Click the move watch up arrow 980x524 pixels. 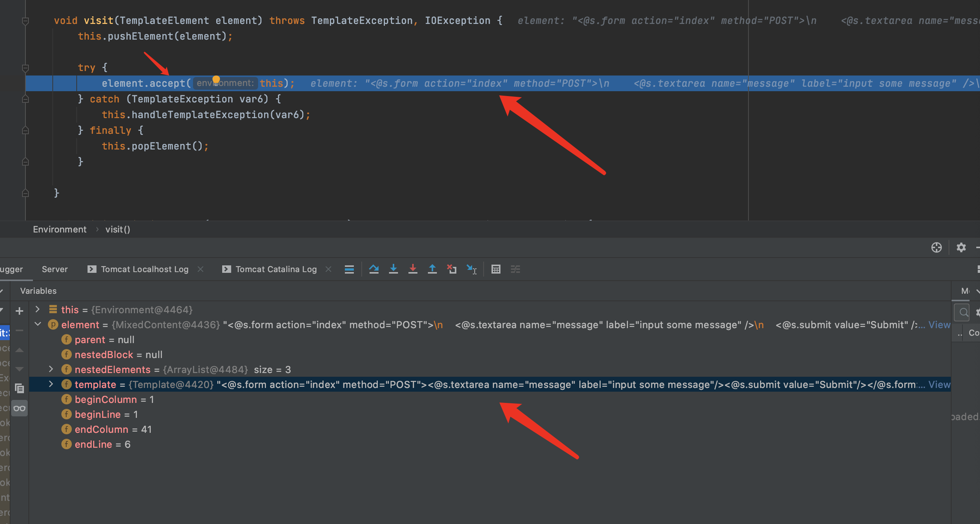(x=19, y=350)
